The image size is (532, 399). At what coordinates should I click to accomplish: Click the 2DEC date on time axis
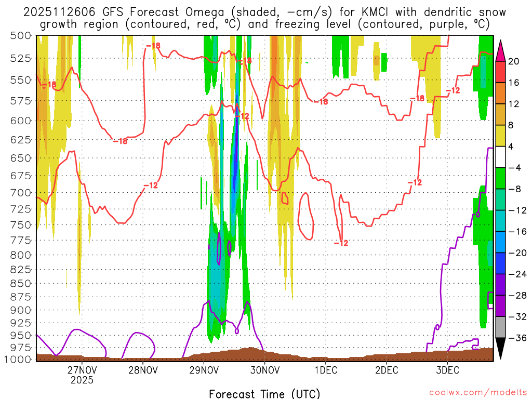tap(387, 370)
